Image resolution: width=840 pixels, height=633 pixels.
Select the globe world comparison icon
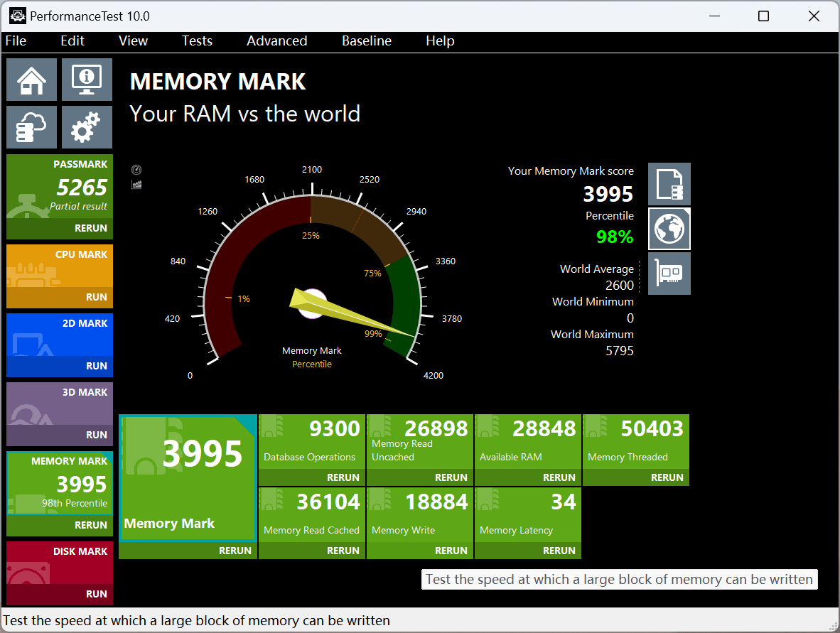pyautogui.click(x=669, y=229)
